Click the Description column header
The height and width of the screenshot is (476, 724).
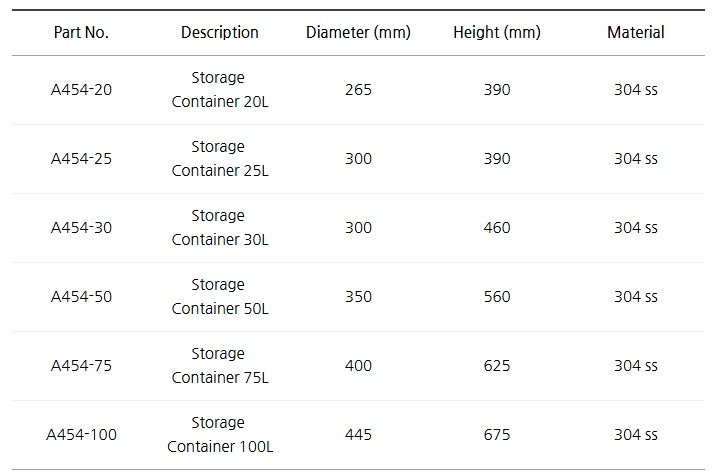pos(219,32)
